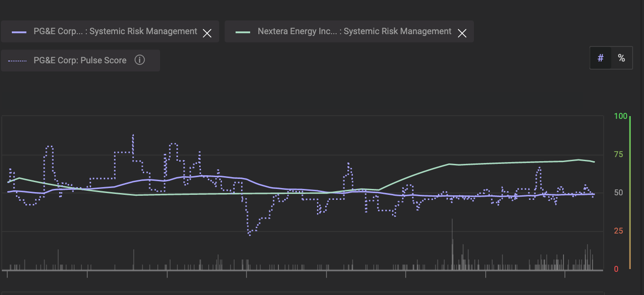Select PG&E Corp Systemic Risk Management legend chip

(110, 31)
